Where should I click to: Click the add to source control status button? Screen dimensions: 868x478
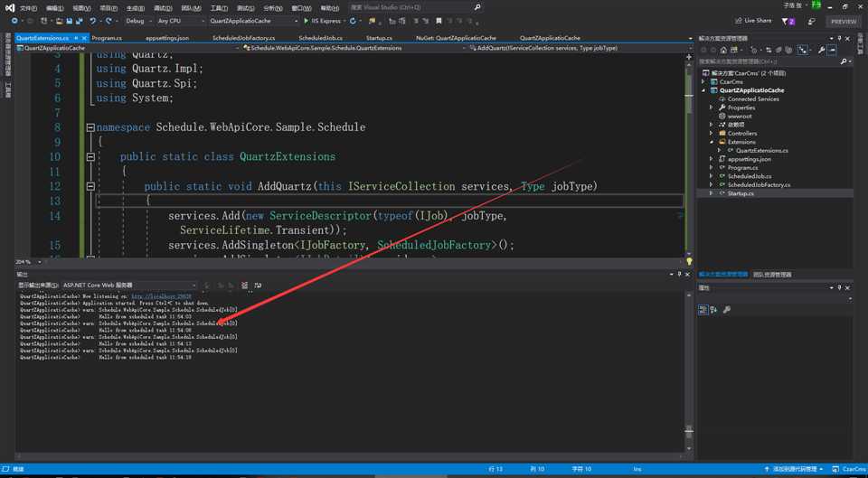click(x=793, y=469)
